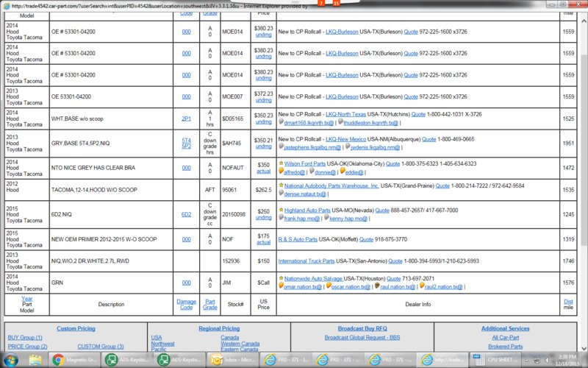588x368 pixels.
Task: Open LKQ-New Mexico dealer link
Action: (x=345, y=139)
